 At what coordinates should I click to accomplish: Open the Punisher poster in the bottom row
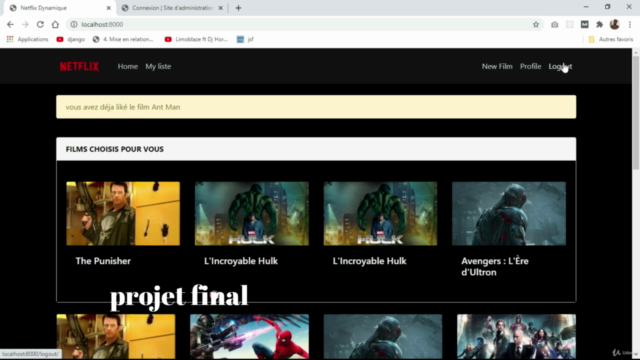pyautogui.click(x=116, y=336)
